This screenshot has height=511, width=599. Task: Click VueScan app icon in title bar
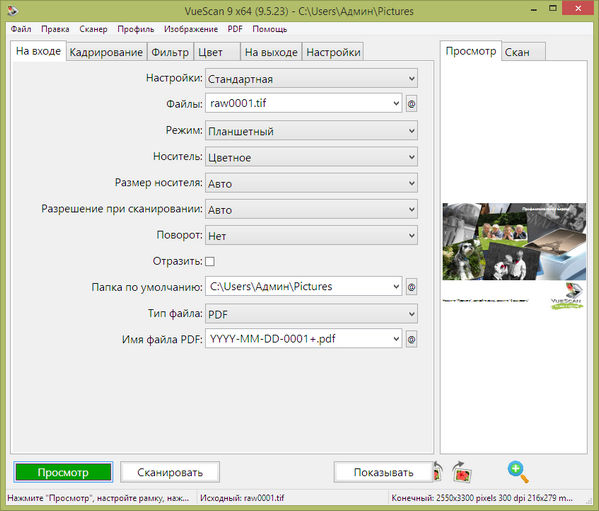13,10
